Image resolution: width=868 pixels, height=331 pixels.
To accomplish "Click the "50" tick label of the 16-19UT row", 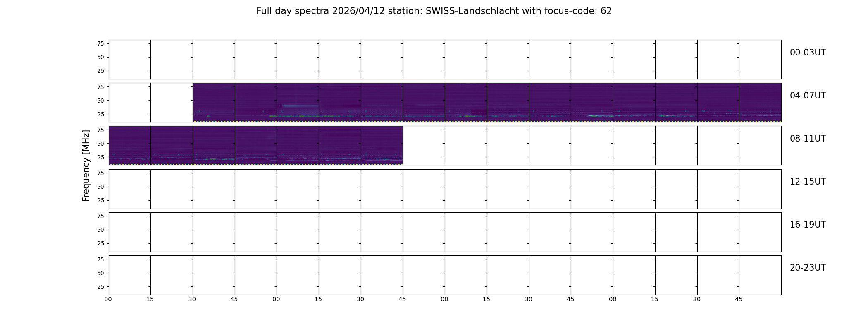I will [100, 229].
